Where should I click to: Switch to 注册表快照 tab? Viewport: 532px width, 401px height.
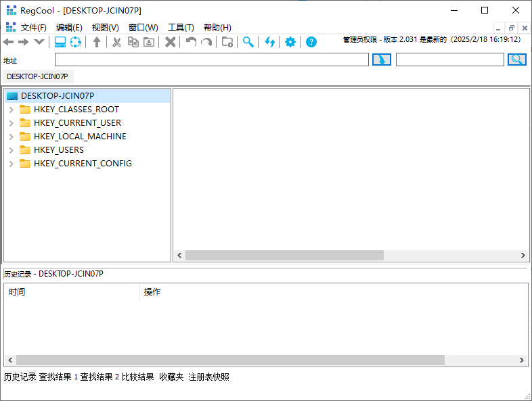click(208, 377)
